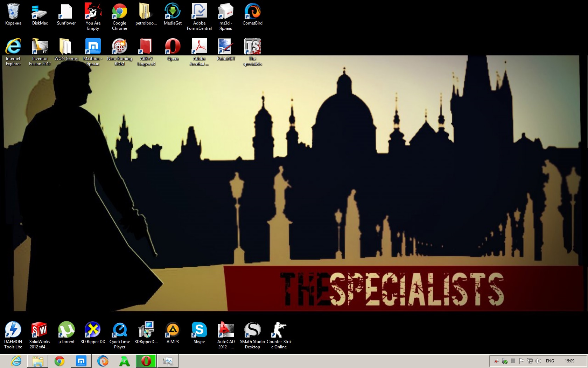This screenshot has height=368, width=588.
Task: Open the DiskMax desktop shortcut
Action: click(x=40, y=14)
